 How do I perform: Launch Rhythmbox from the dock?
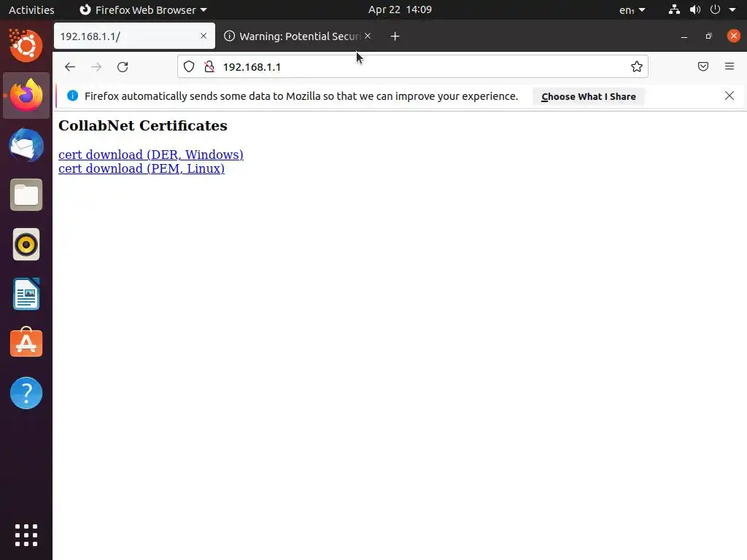(x=26, y=244)
